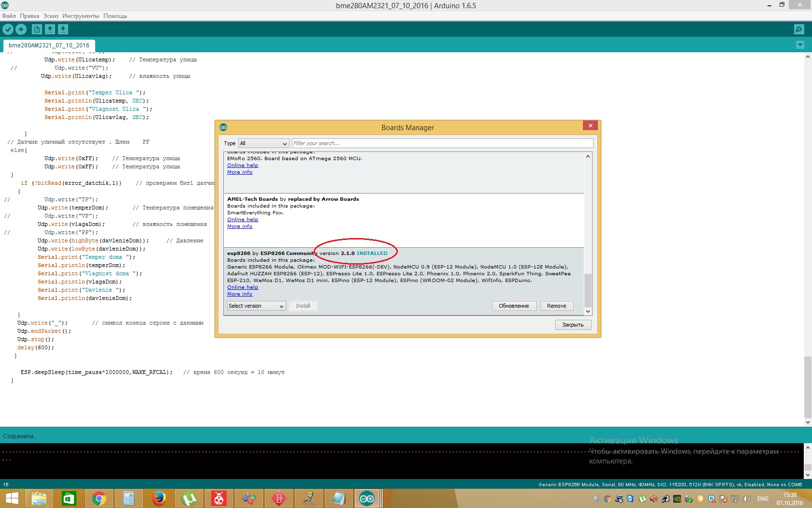Viewport: 812px width, 508px height.
Task: Open the Notepad icon on taskbar
Action: (x=338, y=498)
